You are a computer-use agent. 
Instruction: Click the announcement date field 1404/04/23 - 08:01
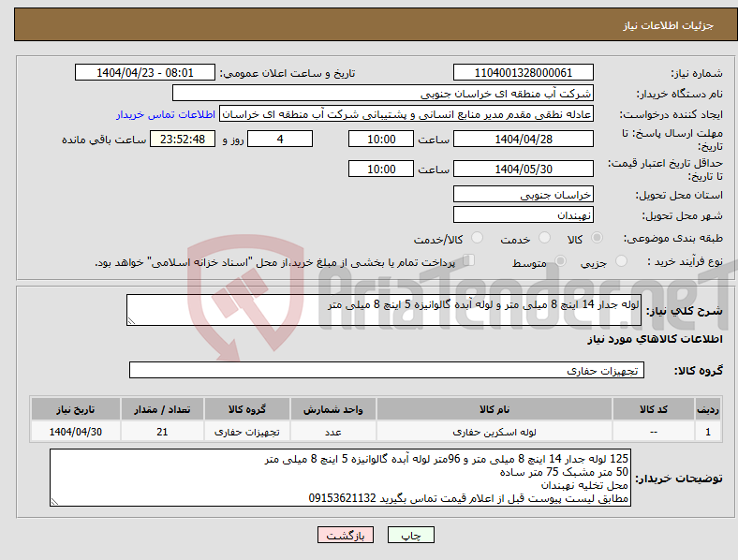tap(145, 73)
